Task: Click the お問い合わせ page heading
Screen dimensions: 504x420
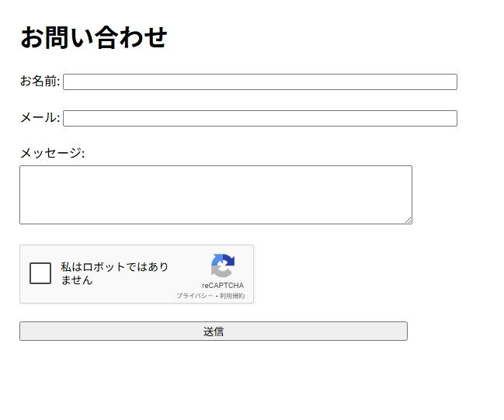Action: [x=94, y=37]
